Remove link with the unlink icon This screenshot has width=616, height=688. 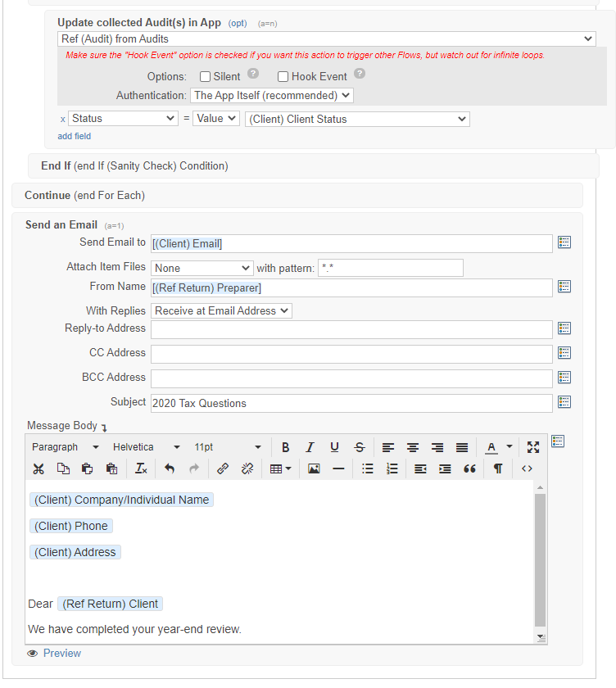[247, 468]
